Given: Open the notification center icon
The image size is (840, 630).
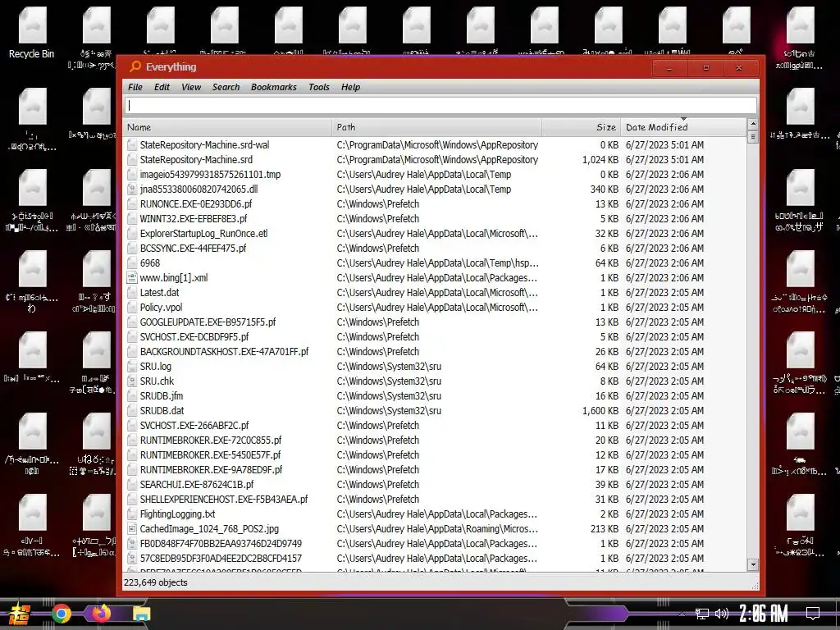Looking at the screenshot, I should point(813,613).
